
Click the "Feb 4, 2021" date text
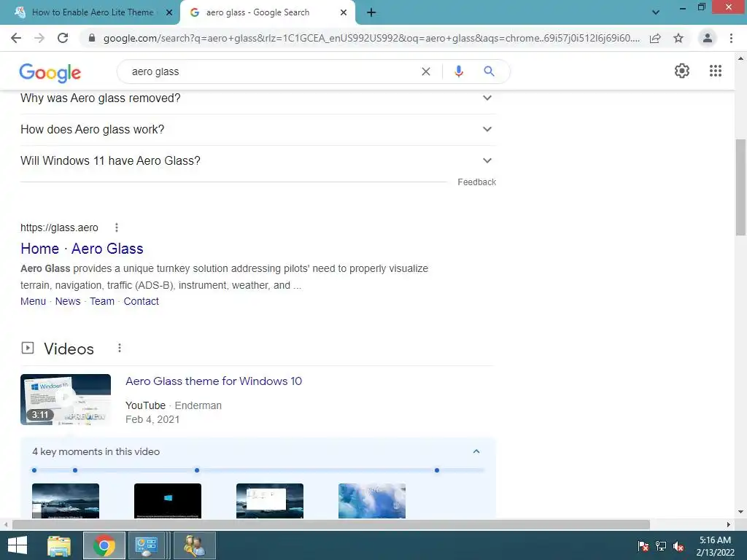pyautogui.click(x=152, y=419)
